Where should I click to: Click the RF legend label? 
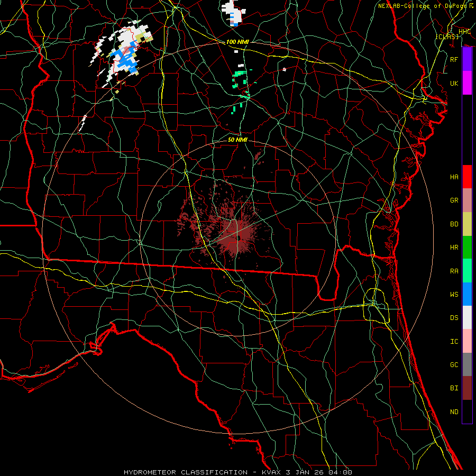tap(454, 59)
